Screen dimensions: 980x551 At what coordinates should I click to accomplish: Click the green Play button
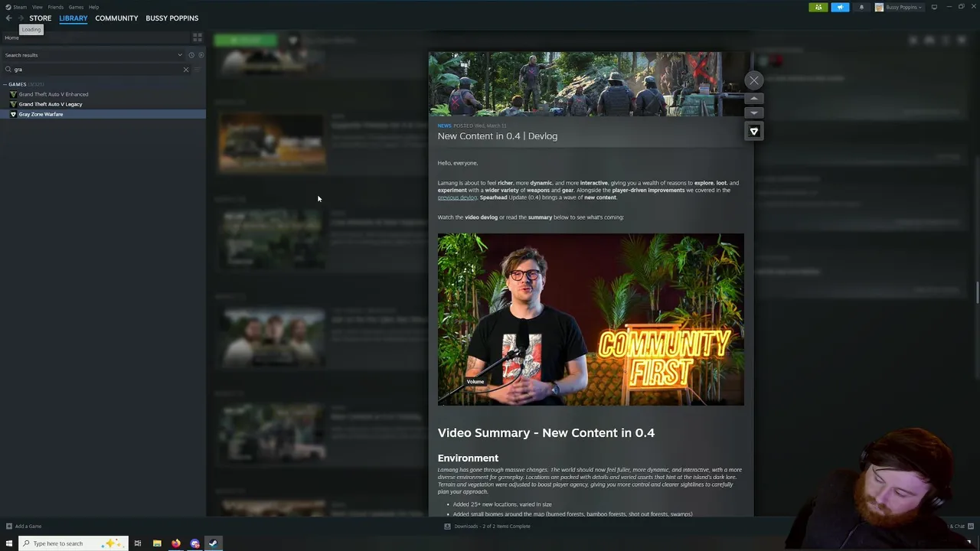point(244,40)
